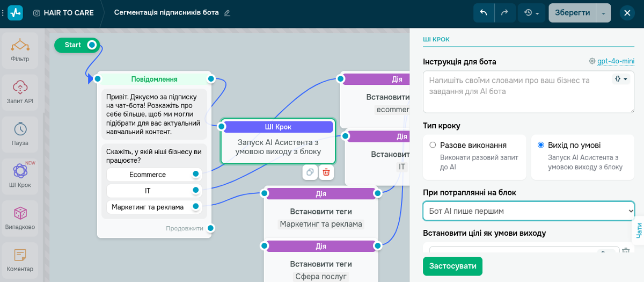Redo the last change
Image resolution: width=644 pixels, height=282 pixels.
(504, 12)
